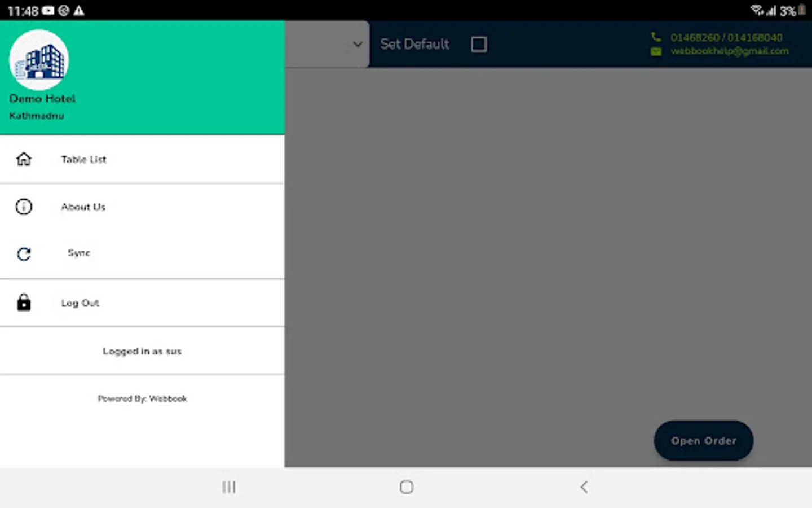Tap the Demo Hotel building logo

pyautogui.click(x=39, y=60)
